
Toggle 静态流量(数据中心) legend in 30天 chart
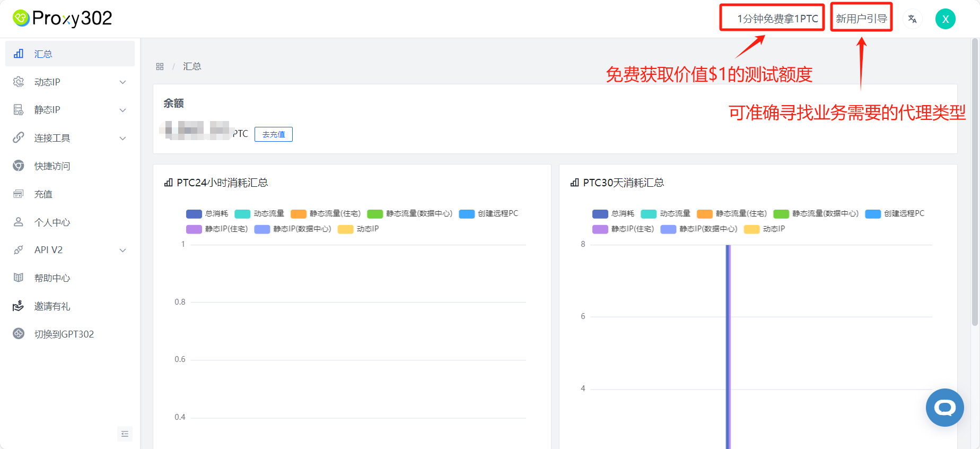coord(816,213)
